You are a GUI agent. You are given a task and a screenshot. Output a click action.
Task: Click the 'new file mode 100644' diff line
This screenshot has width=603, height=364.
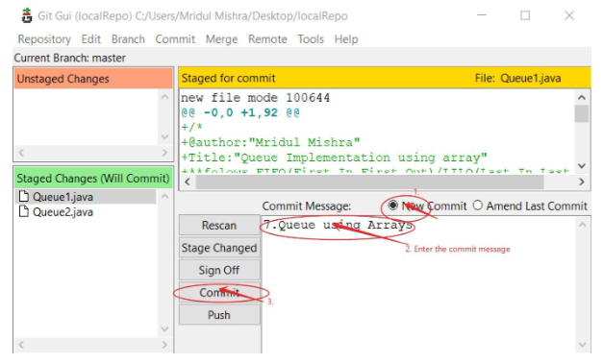[256, 98]
